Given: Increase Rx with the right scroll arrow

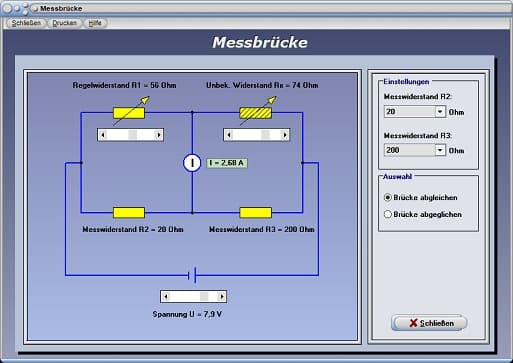Looking at the screenshot, I should [x=285, y=135].
